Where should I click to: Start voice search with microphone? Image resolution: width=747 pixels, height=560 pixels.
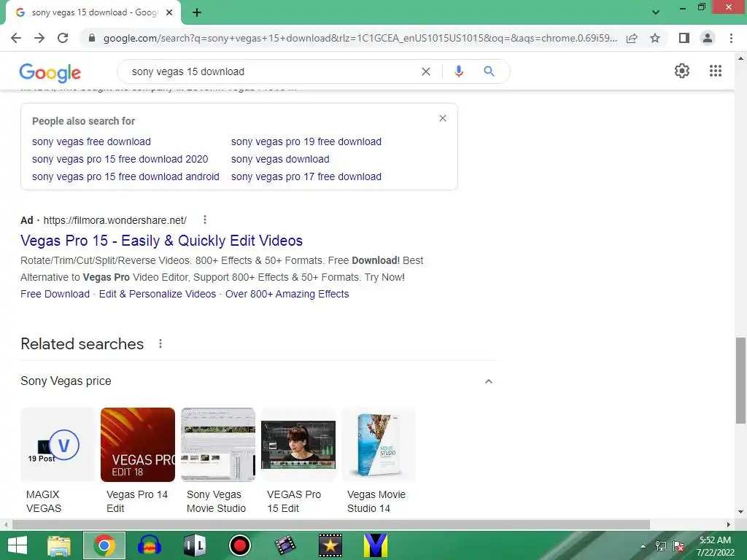coord(458,71)
